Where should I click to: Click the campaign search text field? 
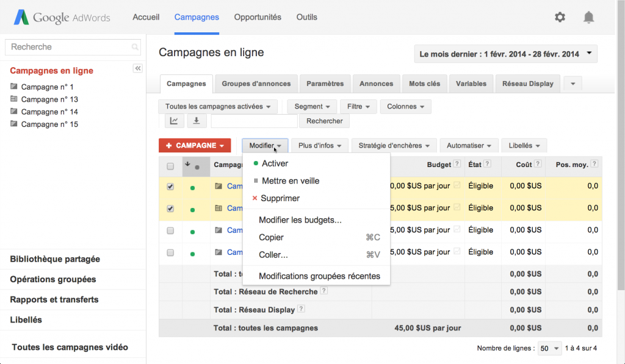pyautogui.click(x=255, y=121)
